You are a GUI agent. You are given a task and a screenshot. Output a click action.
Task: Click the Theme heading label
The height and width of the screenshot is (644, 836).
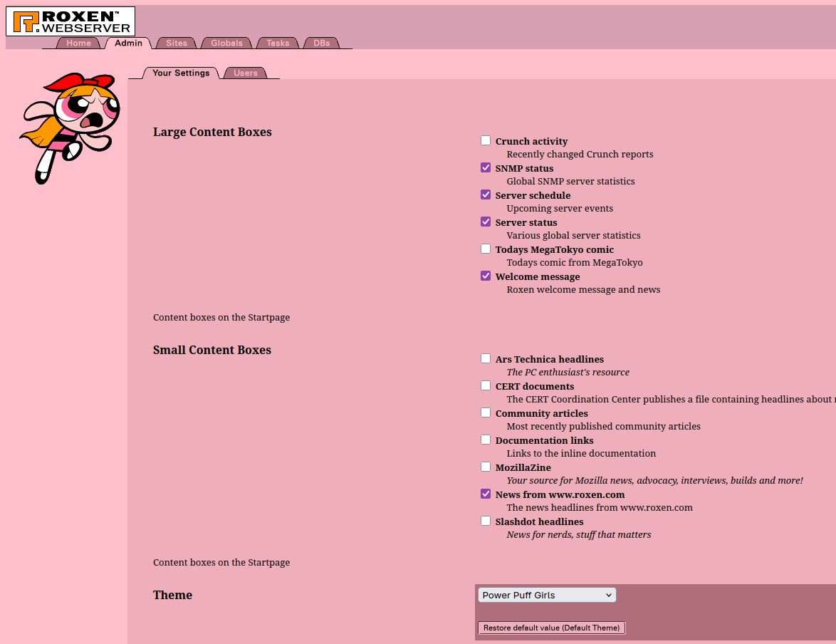coord(173,595)
